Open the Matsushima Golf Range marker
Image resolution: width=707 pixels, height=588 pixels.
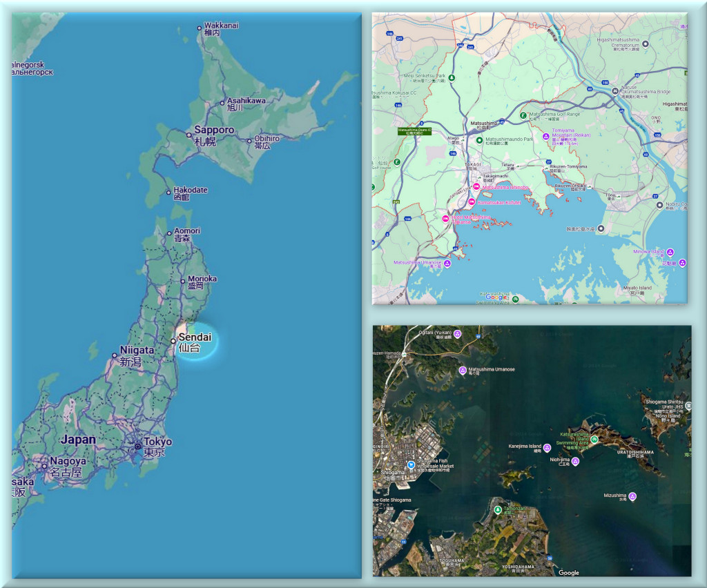[523, 115]
